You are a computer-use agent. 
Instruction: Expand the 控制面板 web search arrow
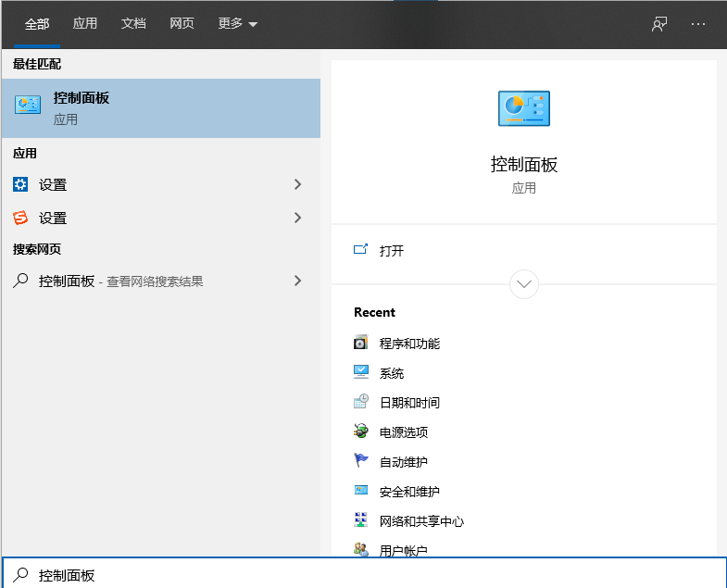pyautogui.click(x=297, y=281)
